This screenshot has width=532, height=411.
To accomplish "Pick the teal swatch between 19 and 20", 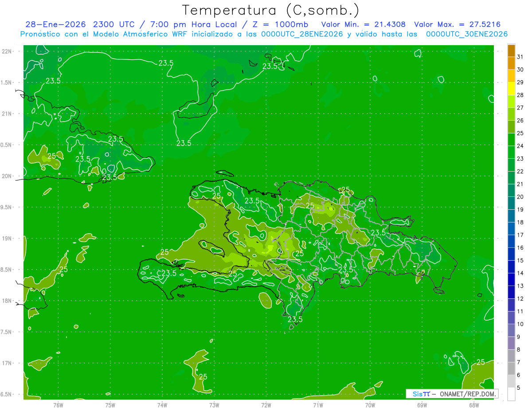I will click(511, 203).
